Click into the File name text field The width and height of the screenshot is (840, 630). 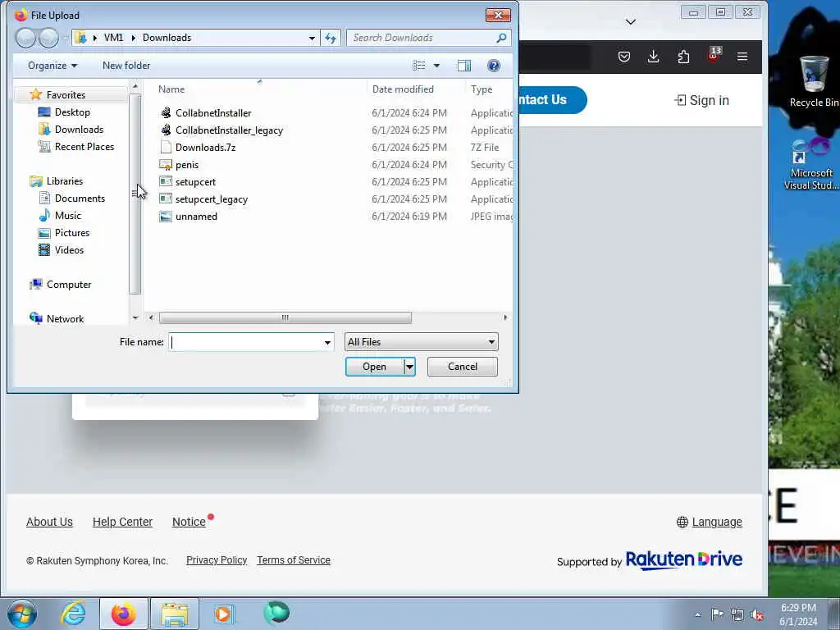[x=246, y=342]
